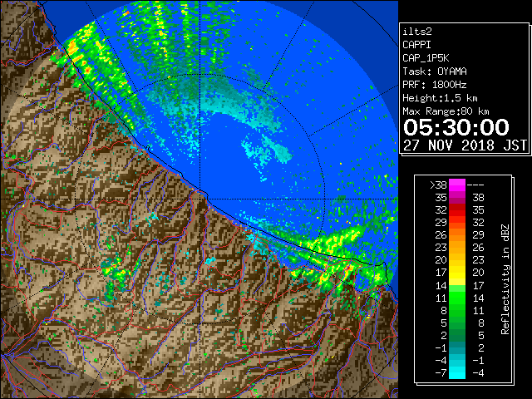This screenshot has width=532, height=399.
Task: Click the 'Task: OYAMA' line
Action: tap(435, 71)
